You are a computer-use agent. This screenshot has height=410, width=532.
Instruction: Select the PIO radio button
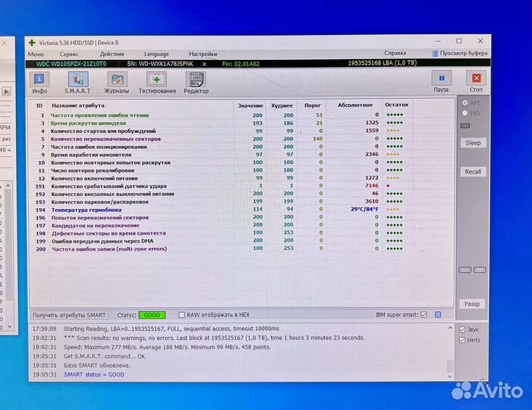click(465, 113)
